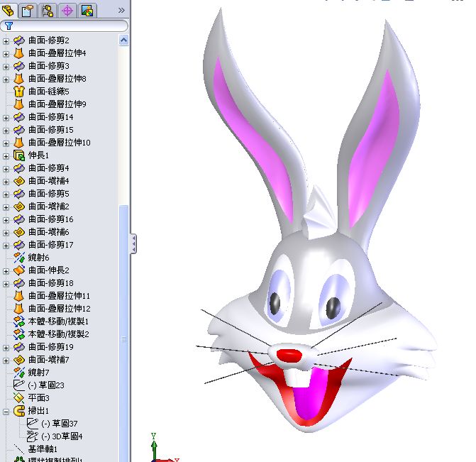Click the 本體-移動/複製2 move body icon
Screen dimensions: 476x462
[x=19, y=334]
